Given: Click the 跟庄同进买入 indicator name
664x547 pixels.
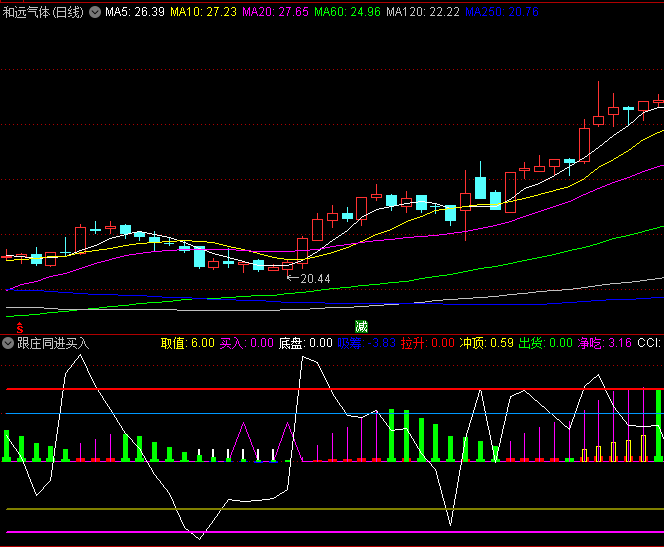Looking at the screenshot, I should tap(53, 343).
